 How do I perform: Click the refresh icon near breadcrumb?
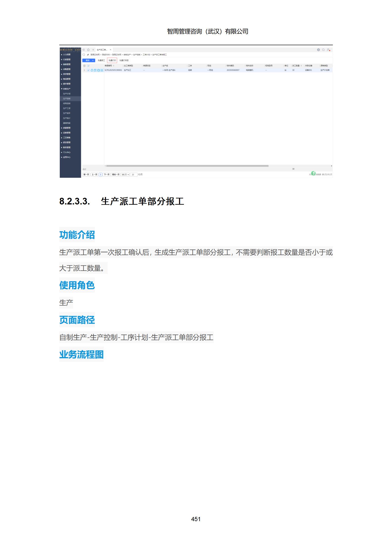(84, 55)
